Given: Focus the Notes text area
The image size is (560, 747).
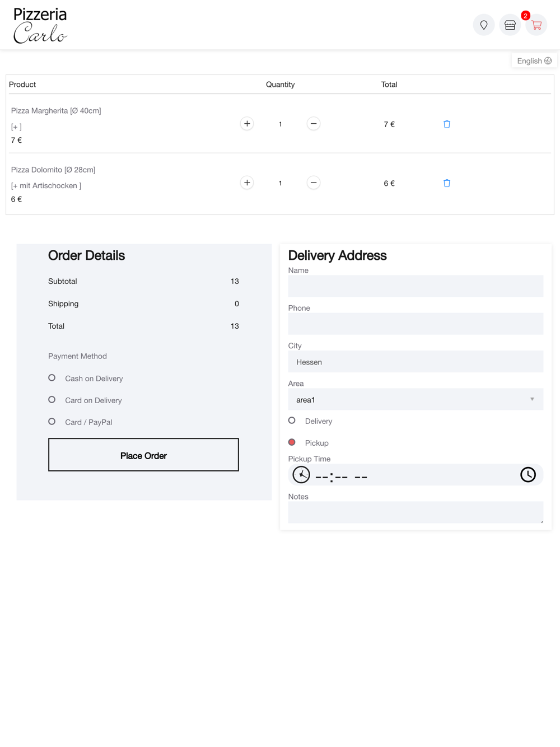Looking at the screenshot, I should click(416, 512).
